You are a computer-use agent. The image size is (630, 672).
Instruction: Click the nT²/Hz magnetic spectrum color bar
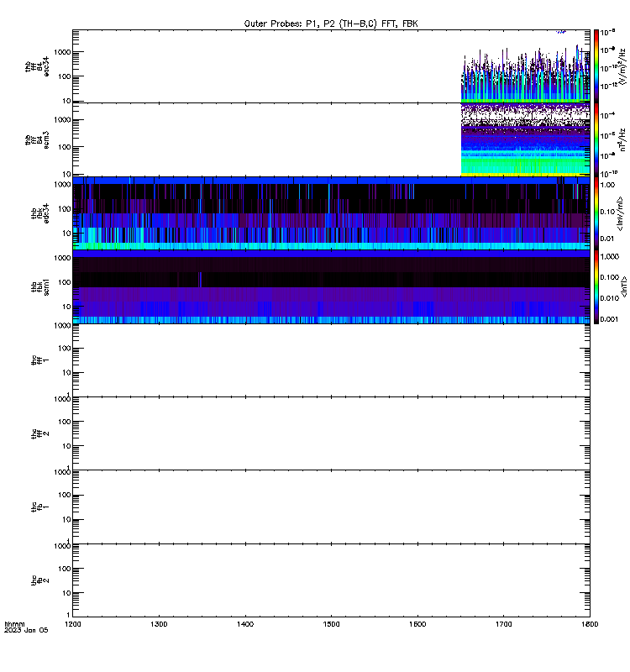click(596, 139)
